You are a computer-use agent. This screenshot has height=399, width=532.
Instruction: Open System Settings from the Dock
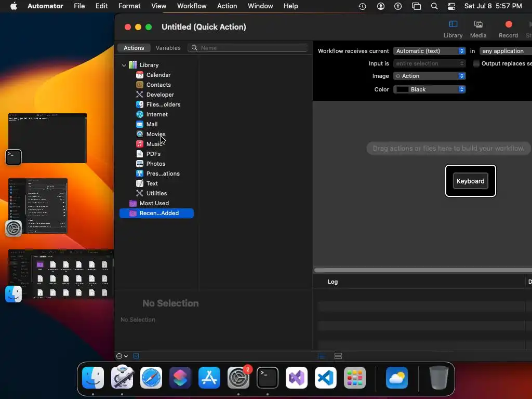[238, 378]
